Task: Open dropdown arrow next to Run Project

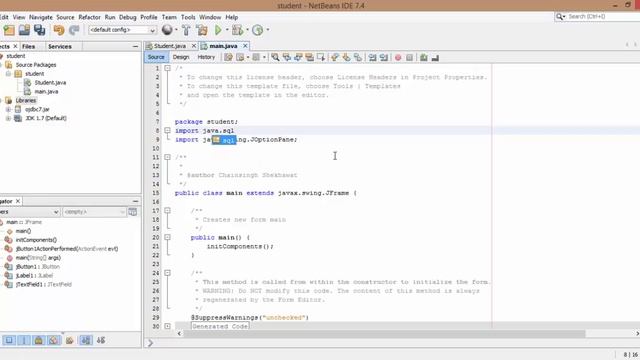Action: pyautogui.click(x=227, y=30)
